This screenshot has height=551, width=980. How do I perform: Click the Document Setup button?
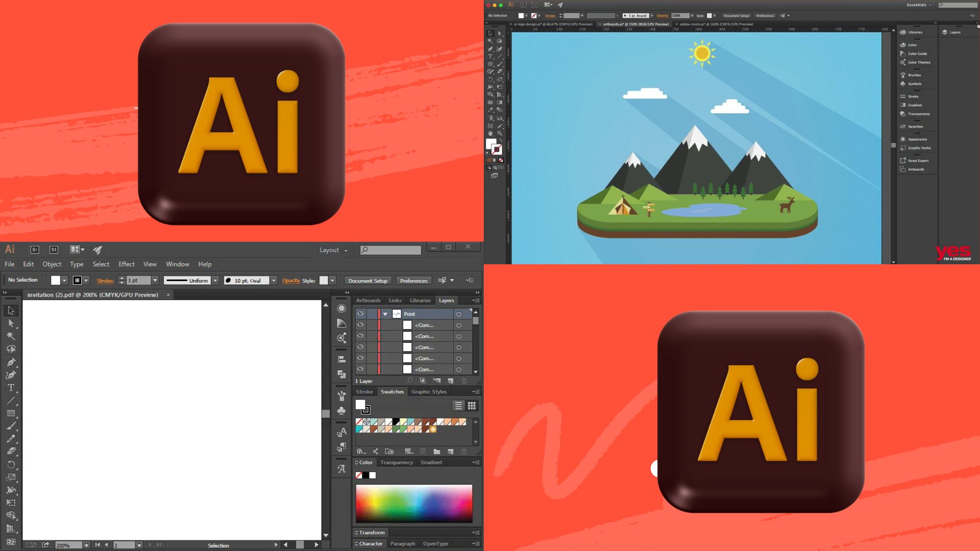click(x=367, y=281)
